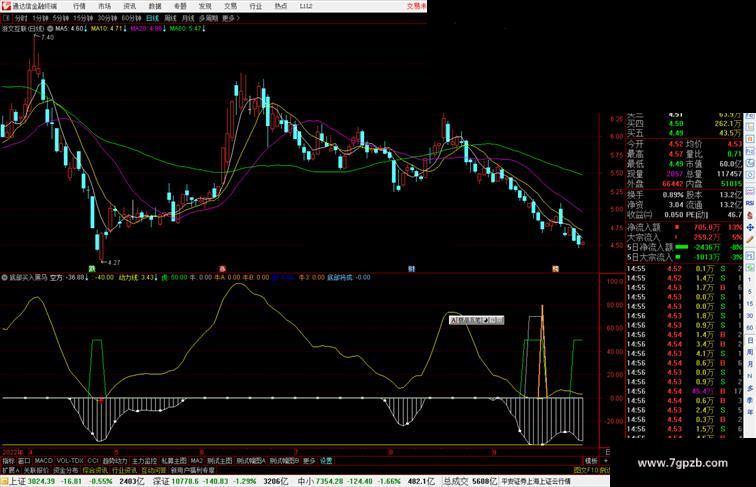The height and width of the screenshot is (487, 756).
Task: Click the green sidebar icon above 1
Action: (x=750, y=267)
